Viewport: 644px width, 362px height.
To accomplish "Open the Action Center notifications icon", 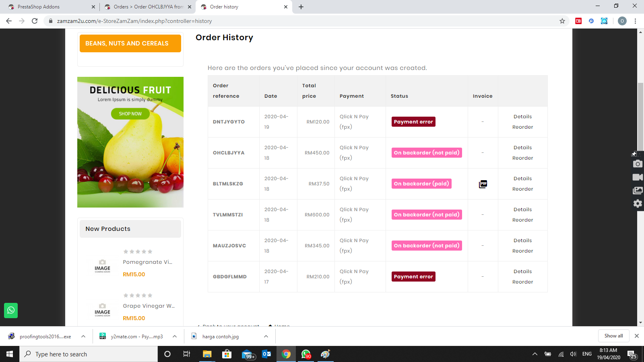I will (x=632, y=354).
